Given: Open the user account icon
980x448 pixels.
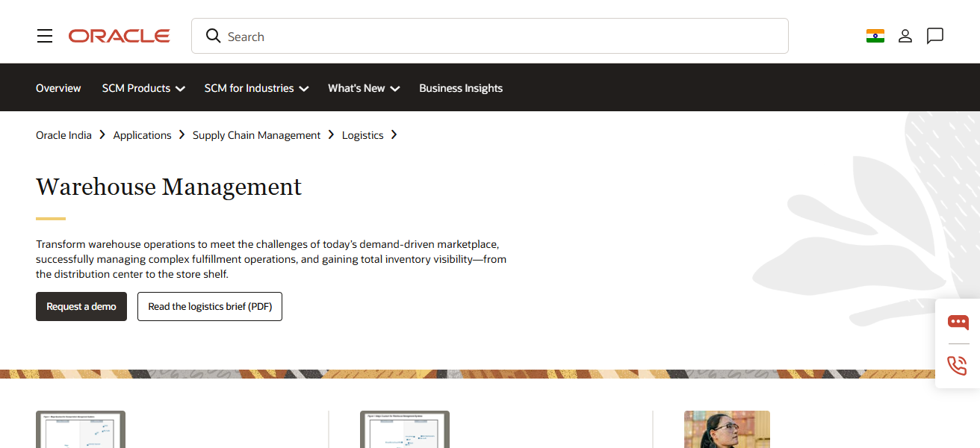Looking at the screenshot, I should click(905, 36).
